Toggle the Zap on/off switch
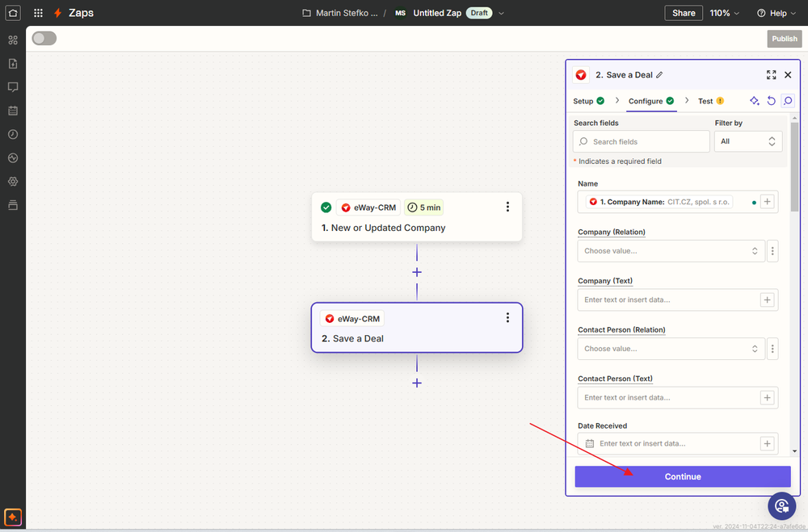This screenshot has height=532, width=808. pos(44,39)
